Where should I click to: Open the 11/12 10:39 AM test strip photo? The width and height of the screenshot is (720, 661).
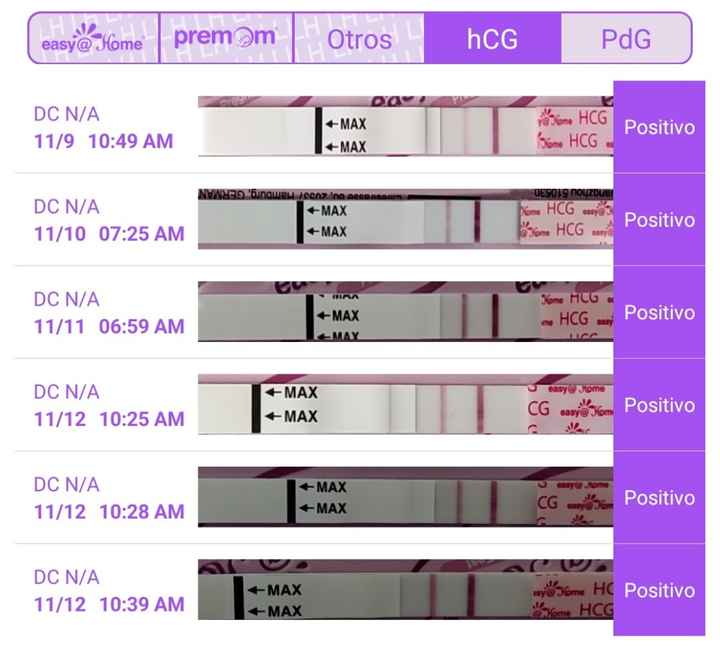click(405, 589)
